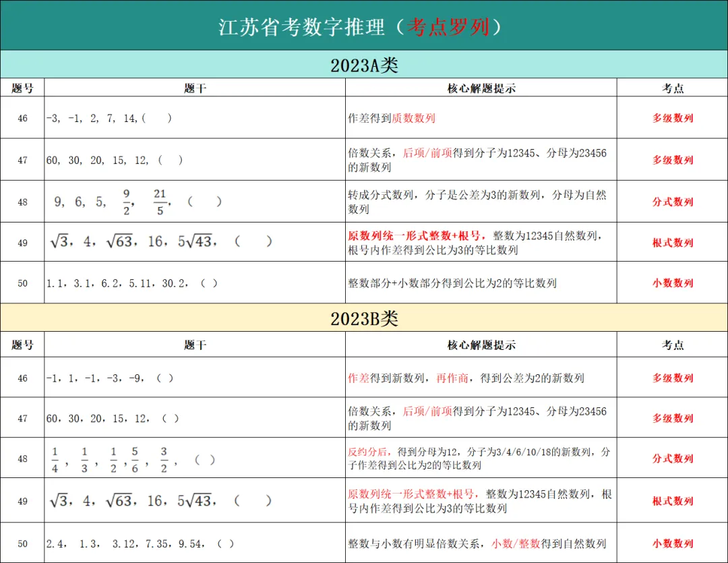The width and height of the screenshot is (728, 563).
Task: Click question number 48 in 2023A类
Action: click(22, 202)
